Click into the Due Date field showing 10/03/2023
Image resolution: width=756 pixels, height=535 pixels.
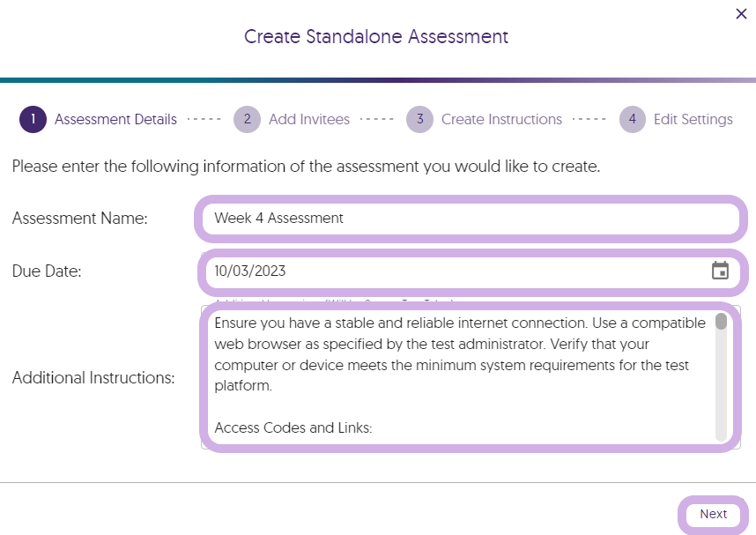tap(458, 271)
